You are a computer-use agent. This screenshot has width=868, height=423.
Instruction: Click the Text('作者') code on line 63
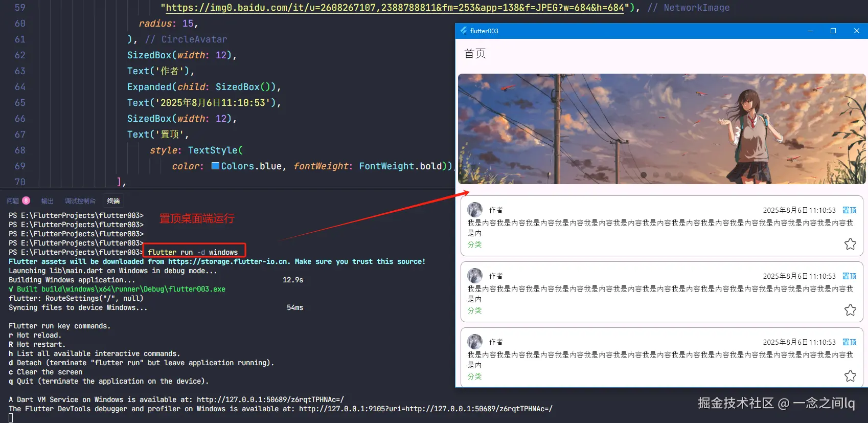click(161, 71)
